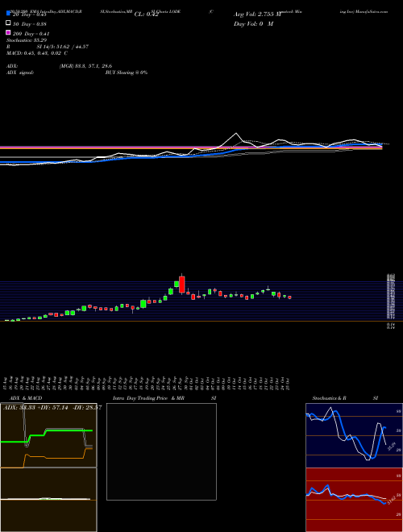Click the (MGR) 33.3, 57.1, 28.6 values

tap(85, 66)
